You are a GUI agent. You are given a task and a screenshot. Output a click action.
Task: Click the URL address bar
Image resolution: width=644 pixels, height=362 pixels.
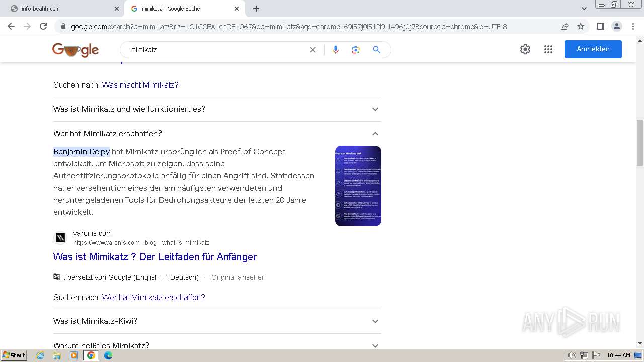click(288, 27)
